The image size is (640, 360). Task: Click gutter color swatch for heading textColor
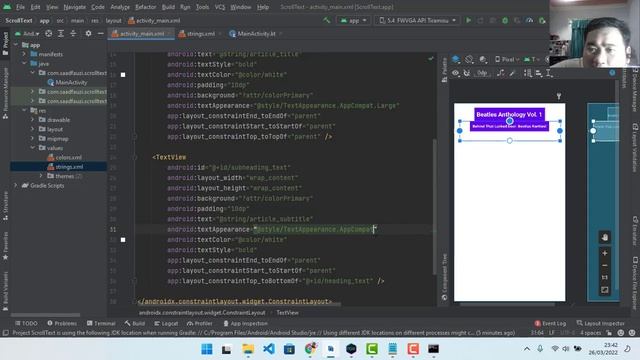click(123, 75)
